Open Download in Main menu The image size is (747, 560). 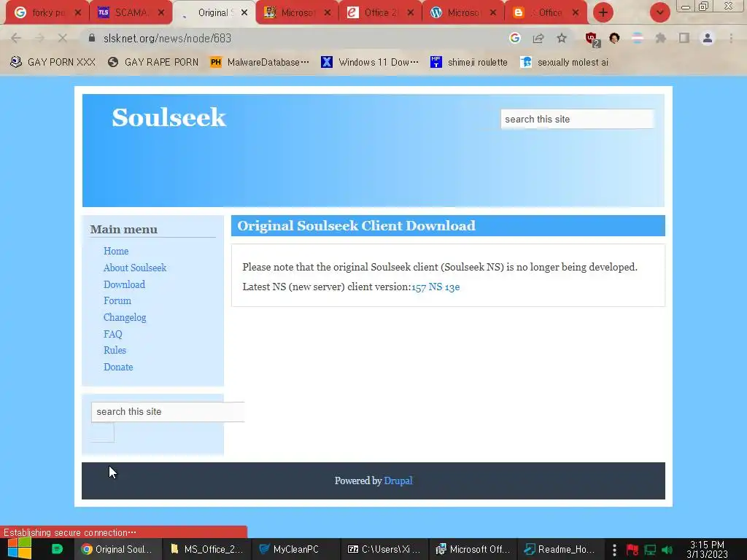click(x=124, y=284)
